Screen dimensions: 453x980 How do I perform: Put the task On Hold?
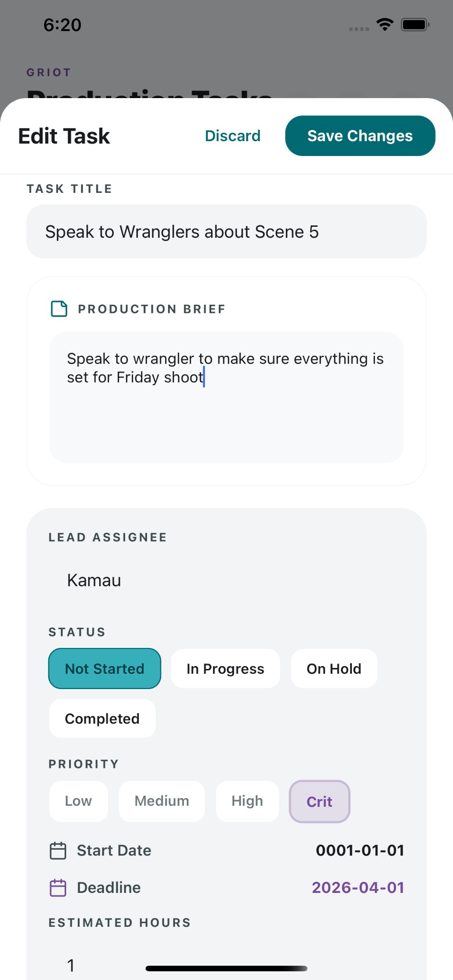334,668
